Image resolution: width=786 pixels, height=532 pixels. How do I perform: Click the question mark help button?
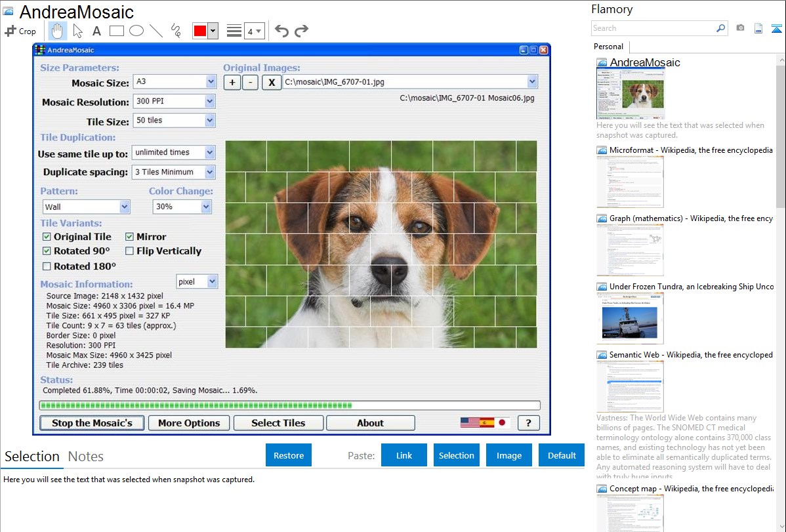(x=528, y=422)
